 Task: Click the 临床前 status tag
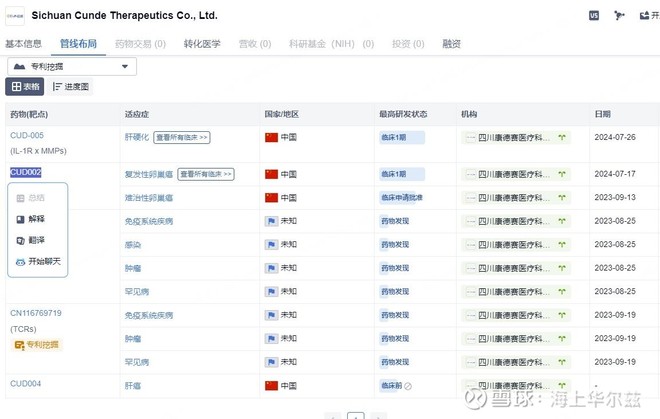(391, 385)
